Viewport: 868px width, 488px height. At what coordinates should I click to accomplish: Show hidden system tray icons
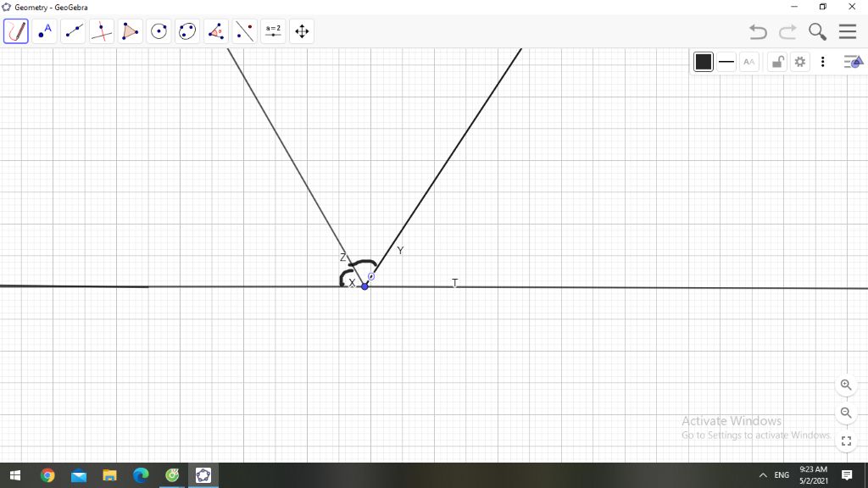pos(763,475)
